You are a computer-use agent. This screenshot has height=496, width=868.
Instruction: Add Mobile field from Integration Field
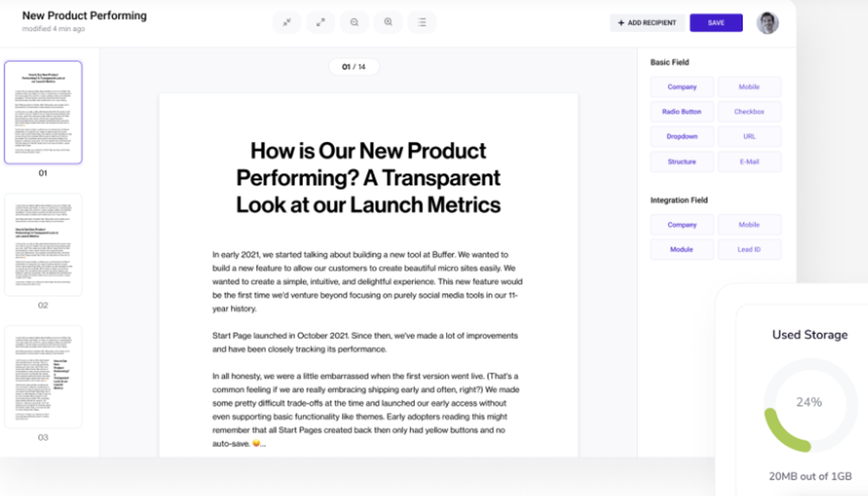(749, 225)
